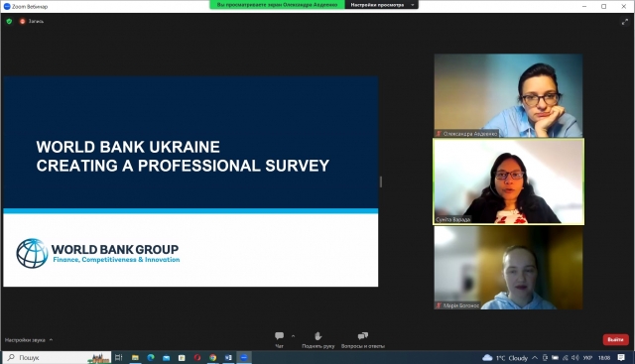The height and width of the screenshot is (364, 635).
Task: Open Opera browser from the taskbar
Action: click(197, 357)
